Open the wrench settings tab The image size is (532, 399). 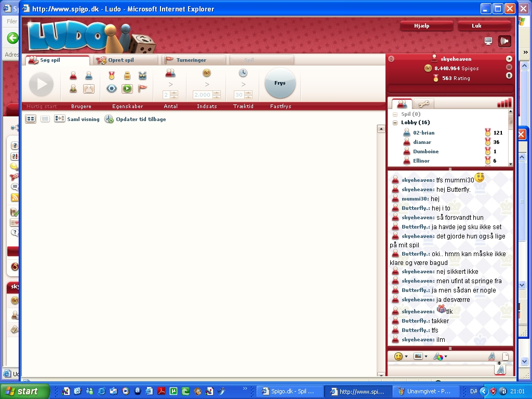click(x=423, y=104)
